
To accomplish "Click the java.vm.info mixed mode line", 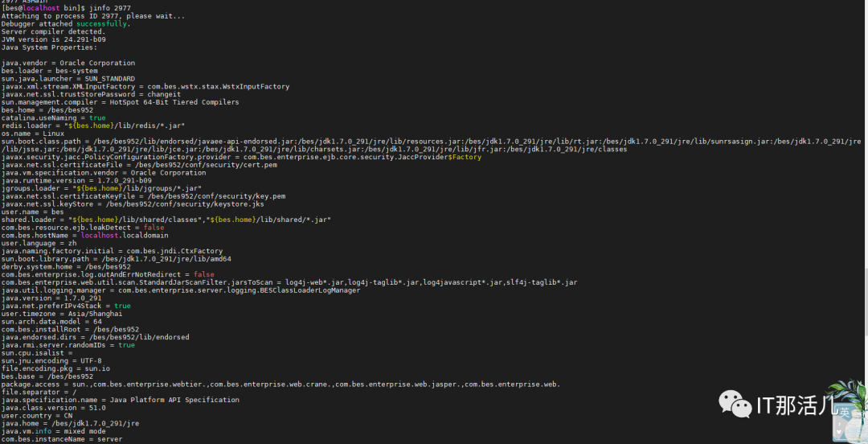I will coord(54,431).
